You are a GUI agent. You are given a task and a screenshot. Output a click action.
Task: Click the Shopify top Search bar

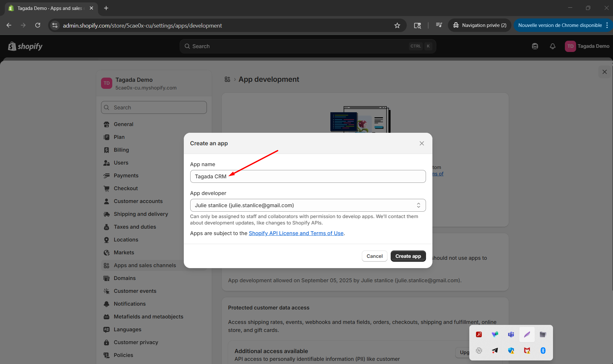[308, 46]
